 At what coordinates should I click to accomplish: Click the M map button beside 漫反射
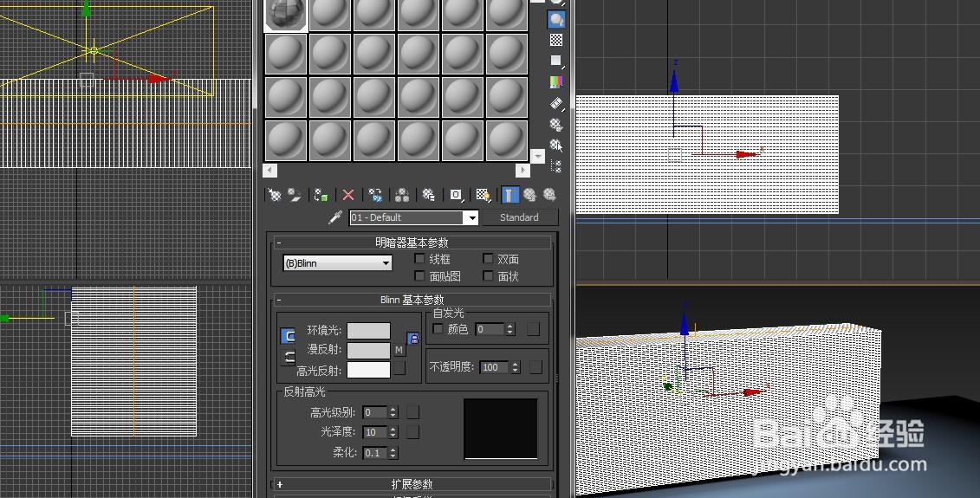tap(399, 351)
